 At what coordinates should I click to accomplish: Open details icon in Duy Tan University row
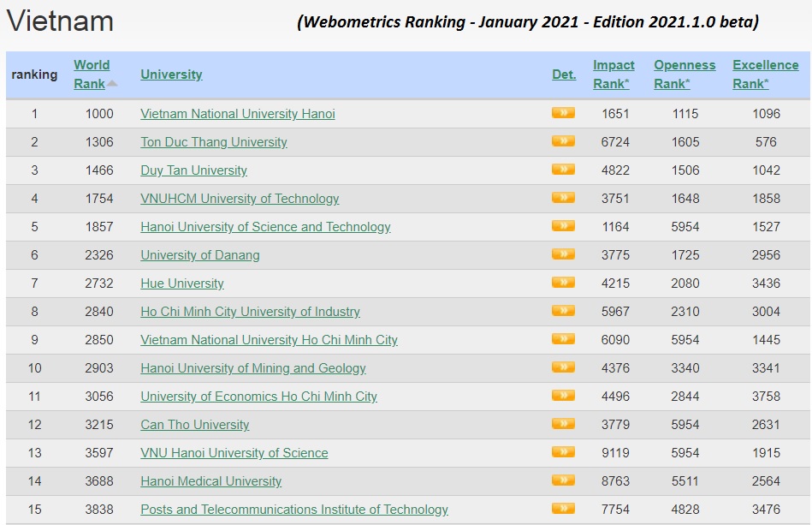click(x=563, y=170)
